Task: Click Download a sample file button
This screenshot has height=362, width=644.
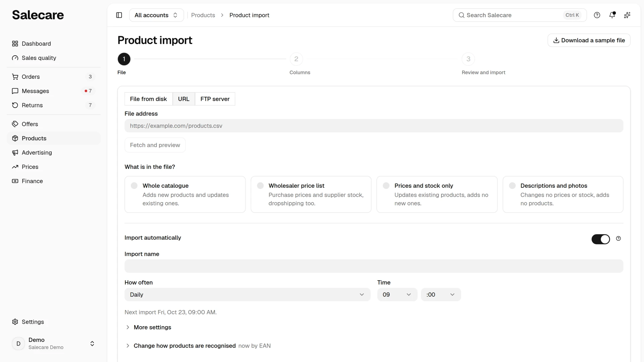Action: 589,40
